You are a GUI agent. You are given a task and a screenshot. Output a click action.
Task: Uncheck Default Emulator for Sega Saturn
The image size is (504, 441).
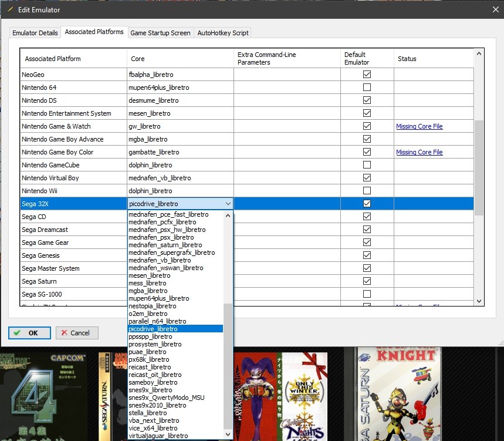[x=367, y=281]
